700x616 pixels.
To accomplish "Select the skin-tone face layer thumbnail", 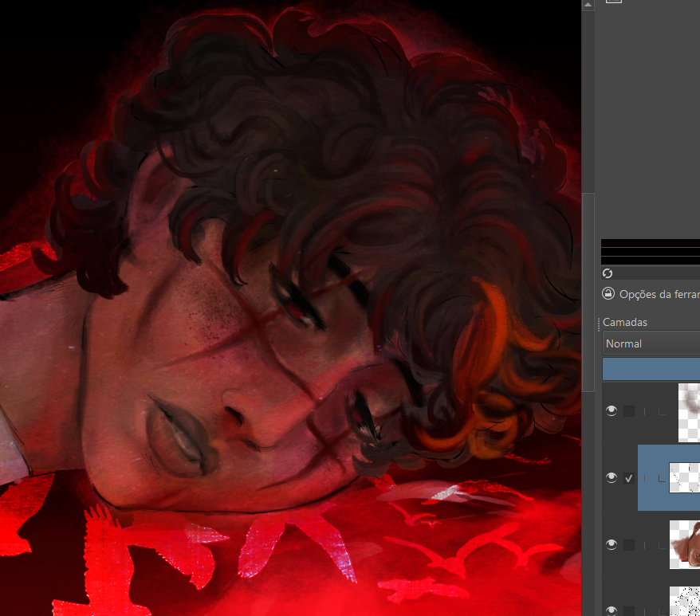I will [x=684, y=545].
